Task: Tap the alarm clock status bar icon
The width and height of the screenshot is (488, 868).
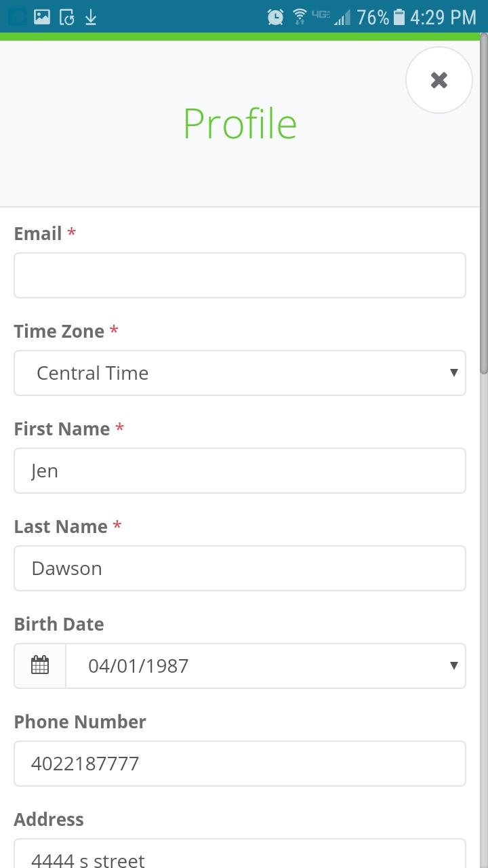Action: coord(275,17)
